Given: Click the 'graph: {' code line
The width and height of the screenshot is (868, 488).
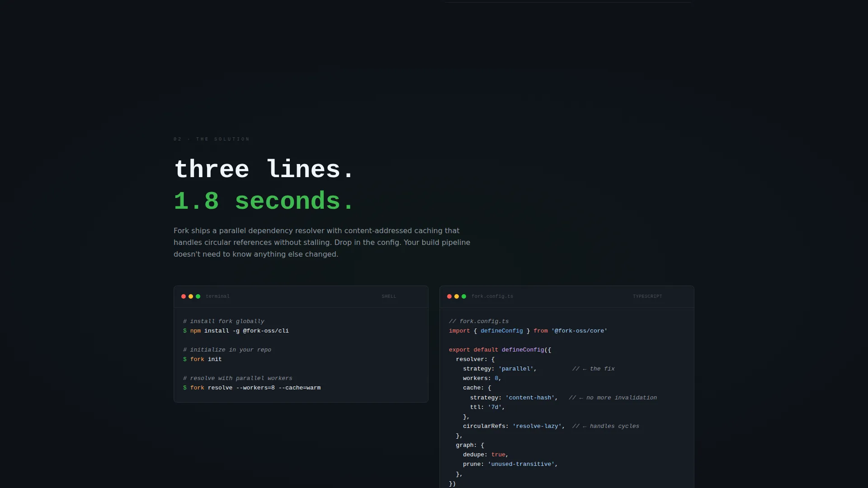Looking at the screenshot, I should point(470,445).
